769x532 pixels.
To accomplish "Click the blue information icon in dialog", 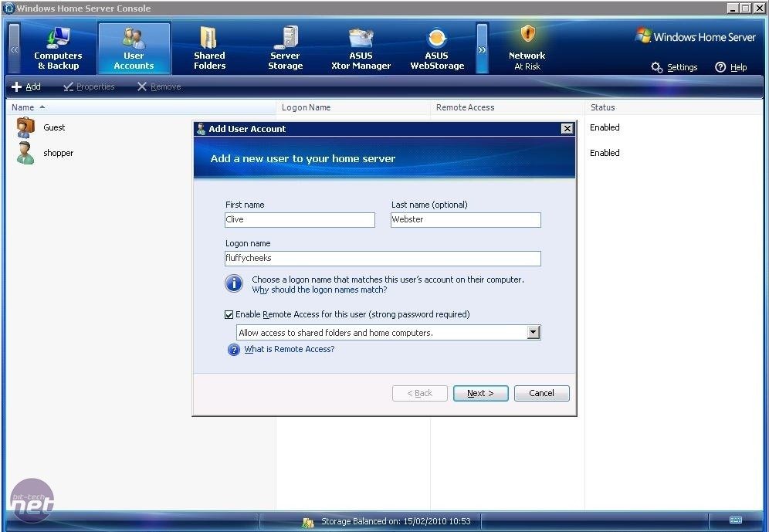I will 234,283.
